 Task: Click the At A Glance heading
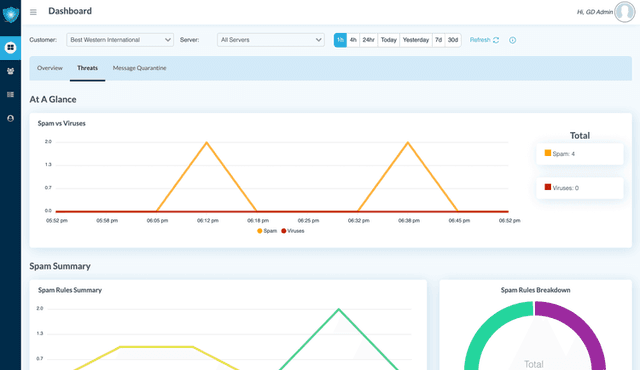point(53,100)
